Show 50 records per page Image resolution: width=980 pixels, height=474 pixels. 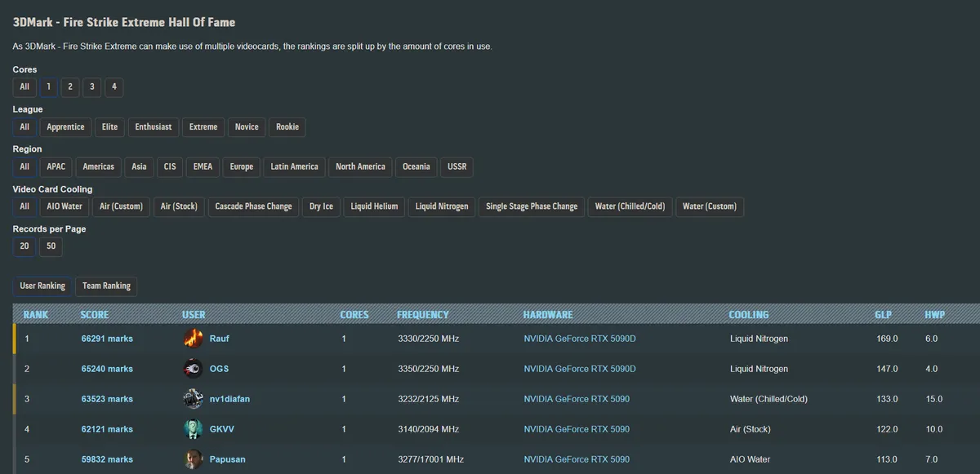pos(51,246)
